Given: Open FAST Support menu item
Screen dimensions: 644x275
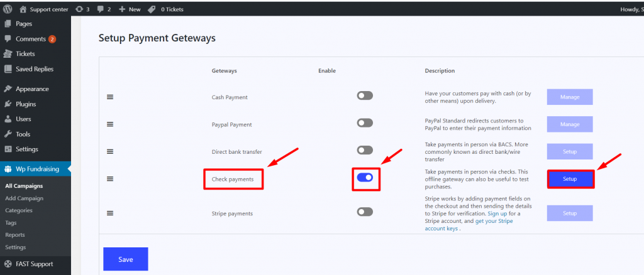Looking at the screenshot, I should [35, 264].
